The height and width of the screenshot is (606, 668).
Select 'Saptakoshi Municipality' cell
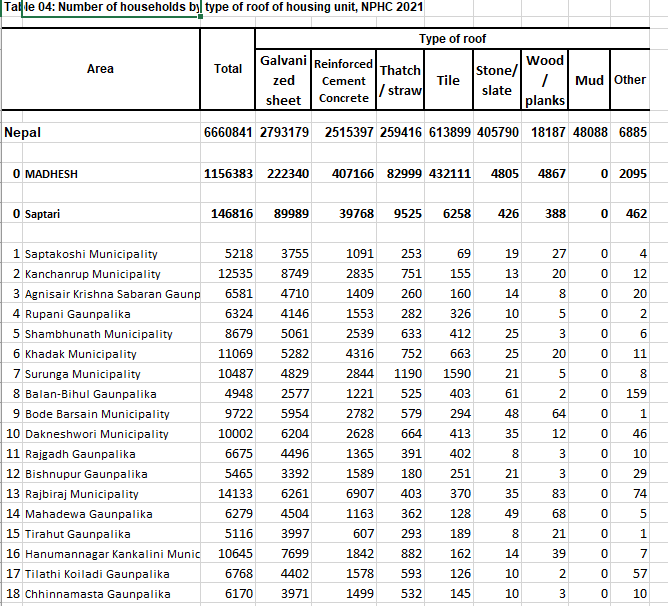pos(111,254)
